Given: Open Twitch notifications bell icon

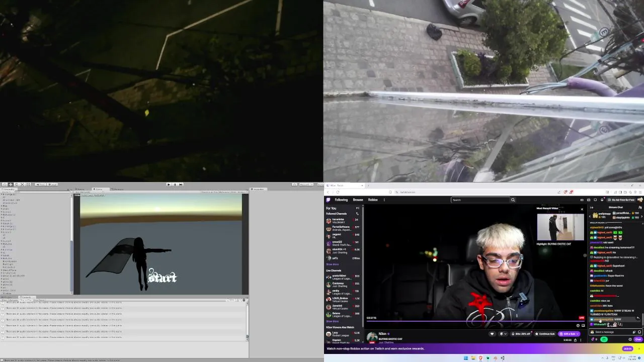Looking at the screenshot, I should pyautogui.click(x=589, y=200).
